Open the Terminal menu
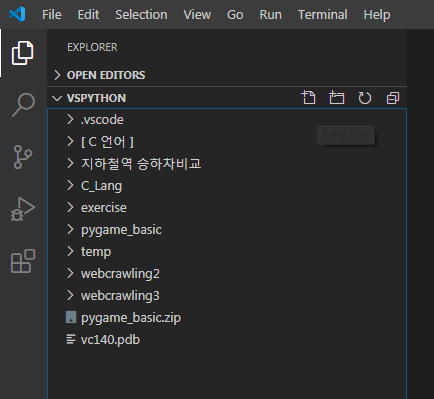Viewport: 434px width, 399px height. (x=323, y=15)
